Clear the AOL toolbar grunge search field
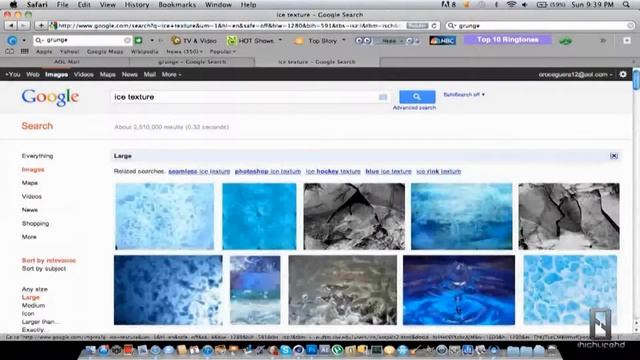Screen dimensions: 640x360 pyautogui.click(x=127, y=40)
